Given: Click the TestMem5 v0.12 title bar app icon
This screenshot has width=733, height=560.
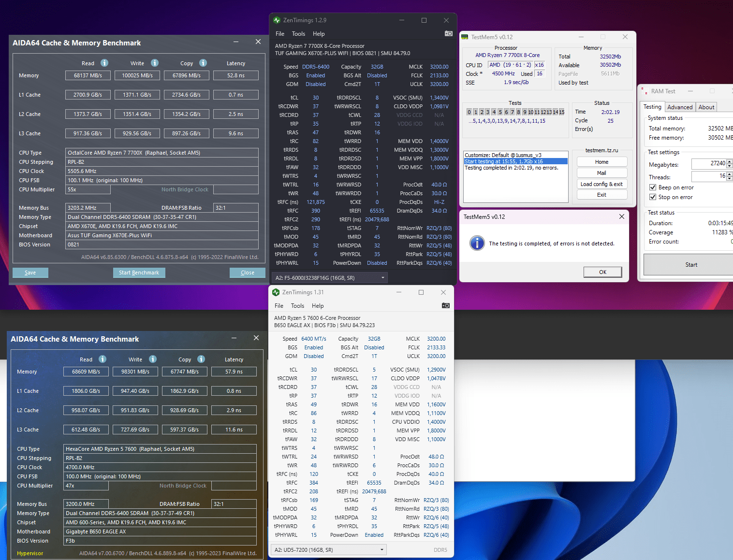Looking at the screenshot, I should point(465,37).
